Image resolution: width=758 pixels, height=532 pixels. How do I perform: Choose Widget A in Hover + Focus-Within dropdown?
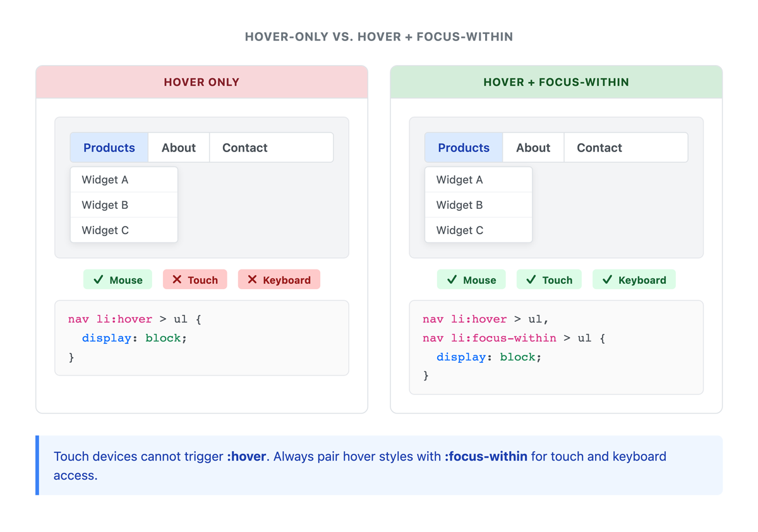click(478, 180)
